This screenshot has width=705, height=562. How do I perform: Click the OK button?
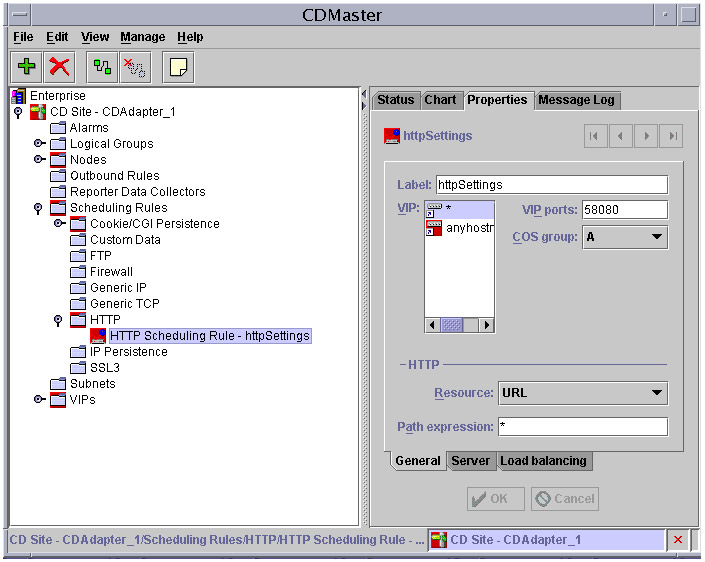[x=495, y=499]
